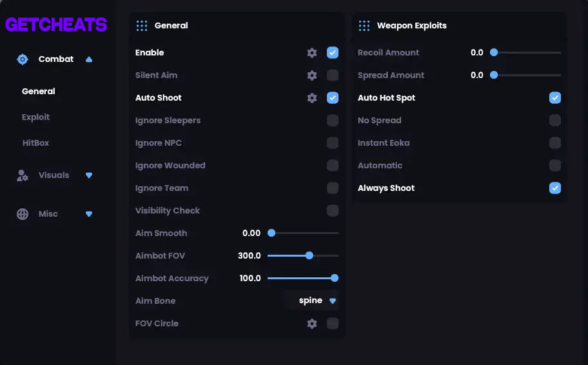This screenshot has height=365, width=588.
Task: Open gear settings for Auto Shoot
Action: (312, 98)
